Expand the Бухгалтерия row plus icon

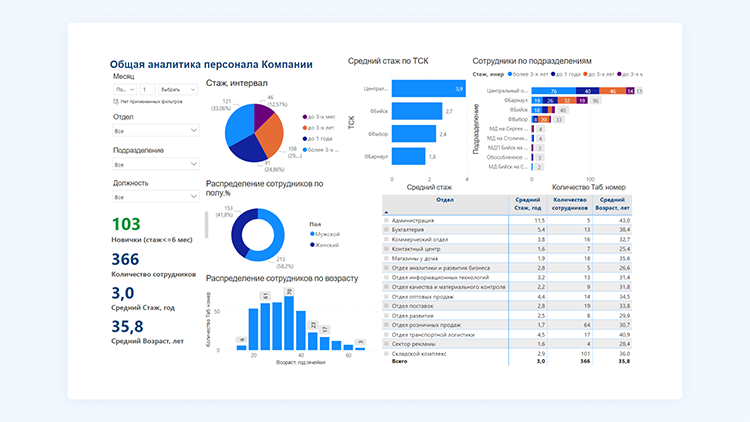tap(388, 229)
